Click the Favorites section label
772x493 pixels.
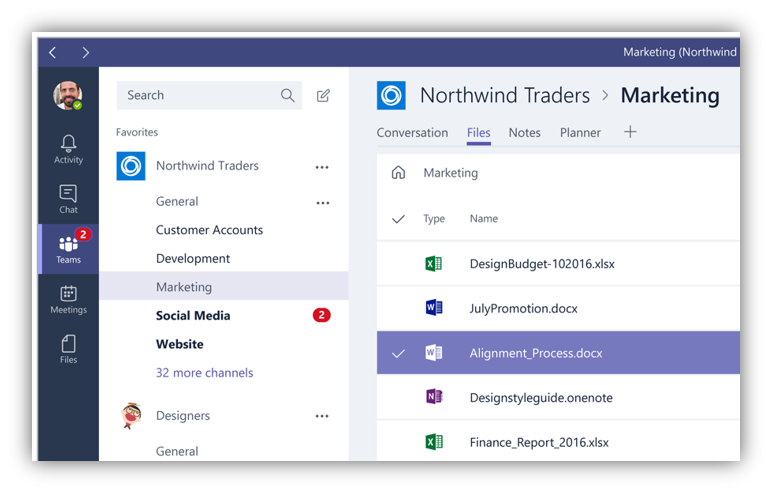137,132
